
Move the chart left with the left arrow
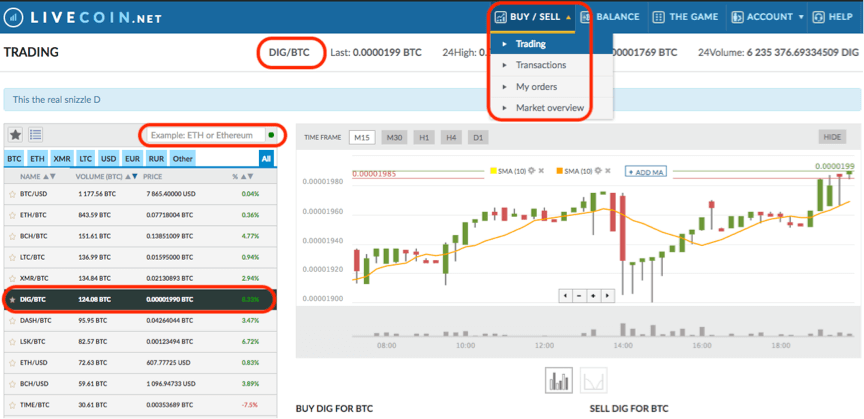click(x=566, y=296)
